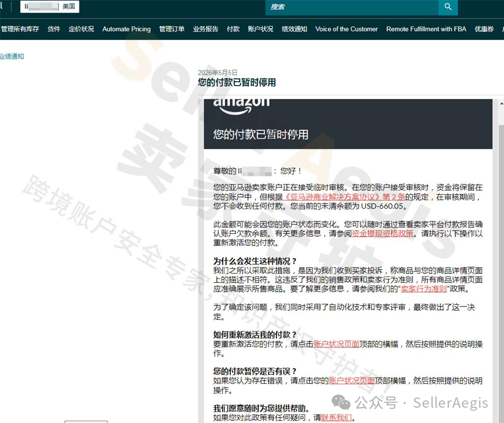The height and width of the screenshot is (423, 504).
Task: Open 亚马逊商业解决方案协议 第2条 link
Action: tap(344, 197)
